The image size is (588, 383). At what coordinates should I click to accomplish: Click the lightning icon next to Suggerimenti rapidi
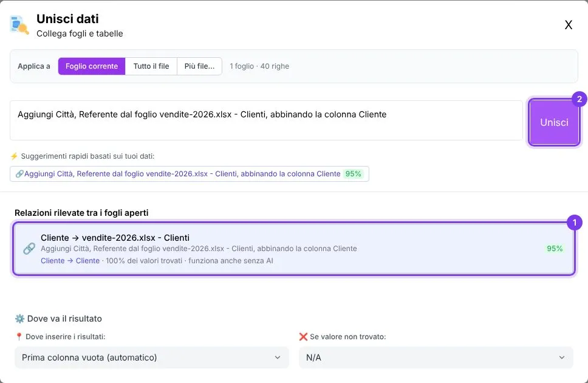tap(14, 156)
